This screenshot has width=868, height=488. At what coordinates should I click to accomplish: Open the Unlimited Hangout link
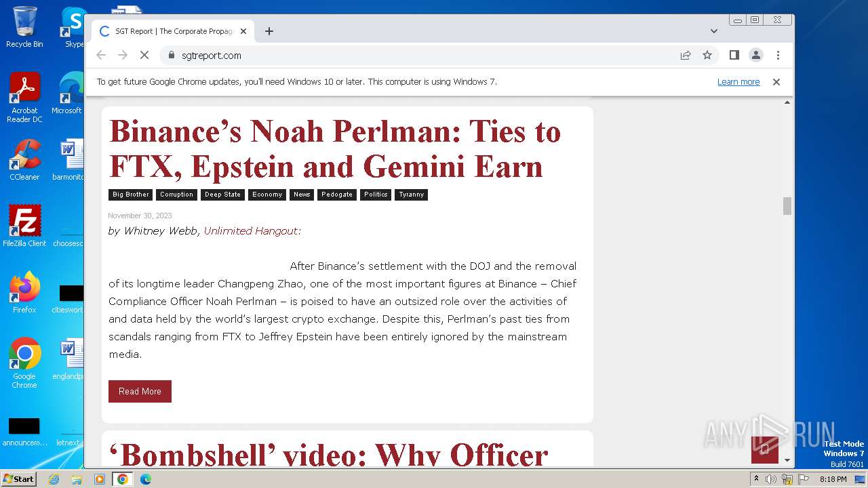coord(252,231)
